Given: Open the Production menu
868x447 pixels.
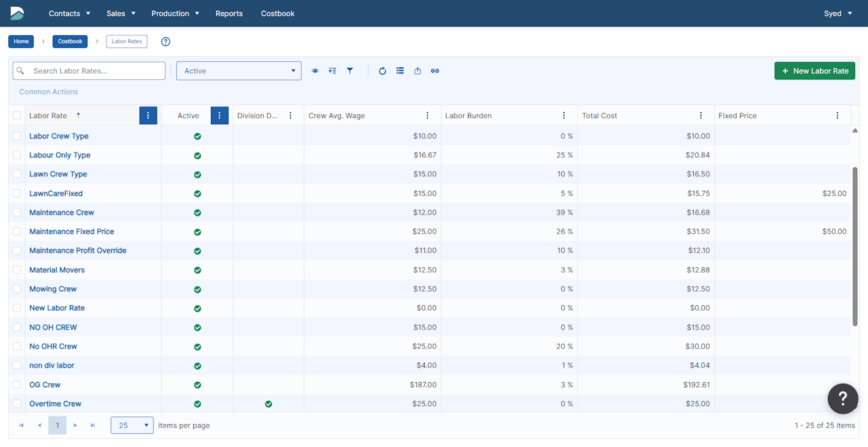Looking at the screenshot, I should click(175, 14).
